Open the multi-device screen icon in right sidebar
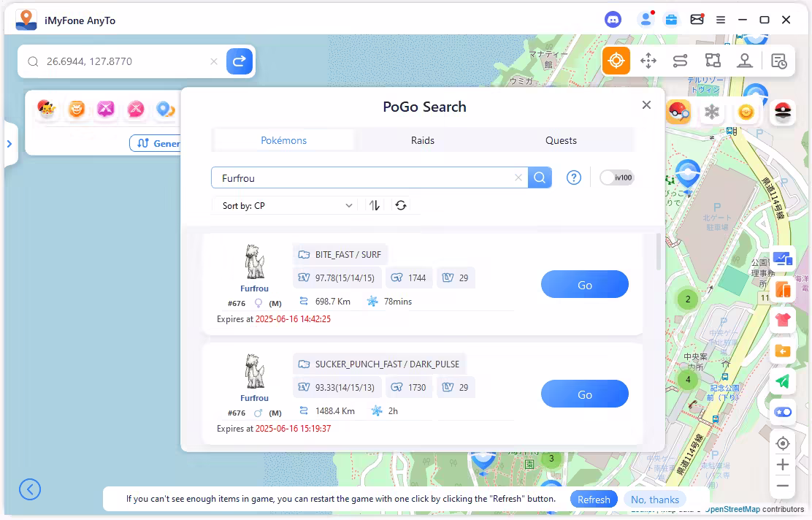Screen dimensions: 812x520 pyautogui.click(x=783, y=259)
